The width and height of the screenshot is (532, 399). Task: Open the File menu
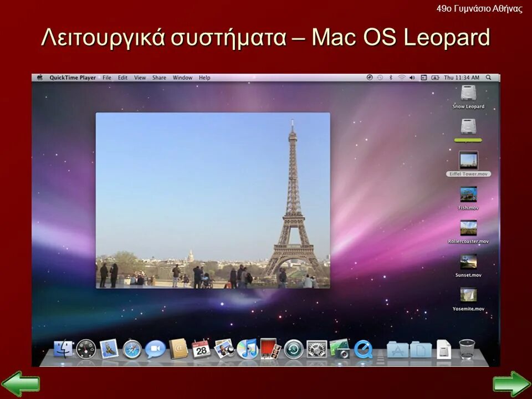(x=107, y=78)
